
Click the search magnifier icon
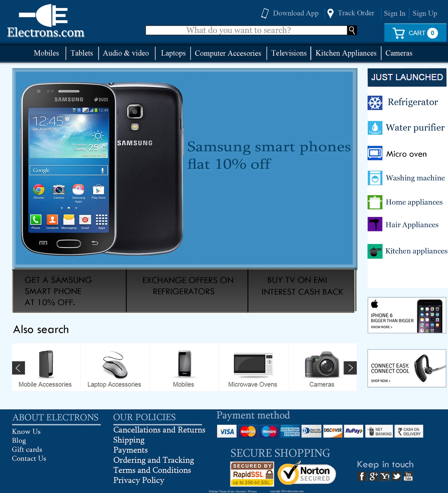pyautogui.click(x=352, y=30)
